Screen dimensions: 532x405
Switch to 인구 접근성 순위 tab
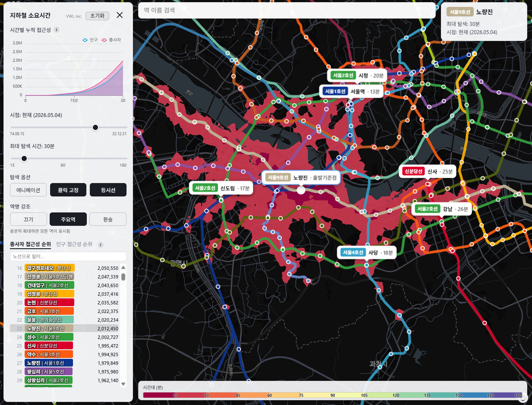tap(74, 244)
